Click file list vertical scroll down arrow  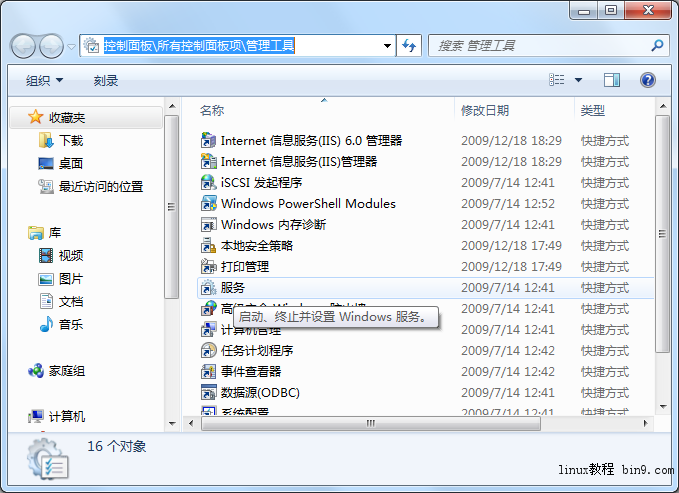click(x=663, y=407)
